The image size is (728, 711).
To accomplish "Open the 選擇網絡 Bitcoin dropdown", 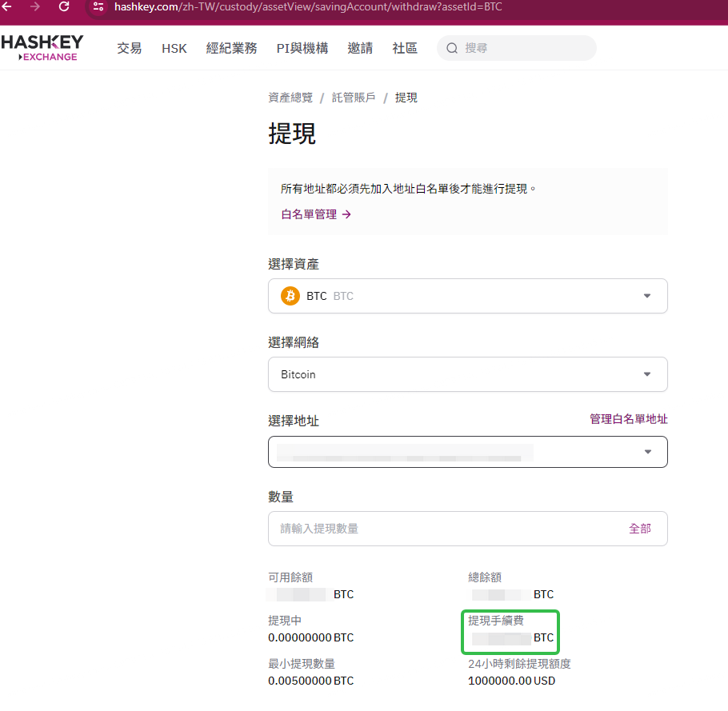I will pyautogui.click(x=467, y=374).
